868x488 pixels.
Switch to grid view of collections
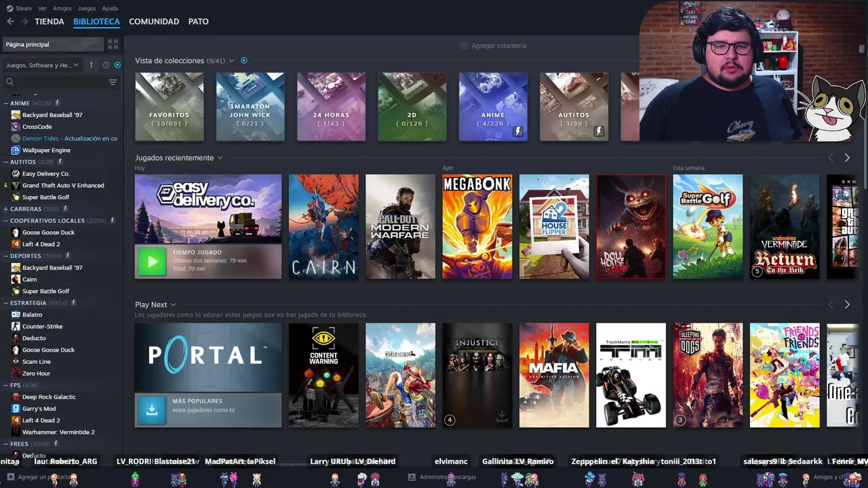point(113,44)
